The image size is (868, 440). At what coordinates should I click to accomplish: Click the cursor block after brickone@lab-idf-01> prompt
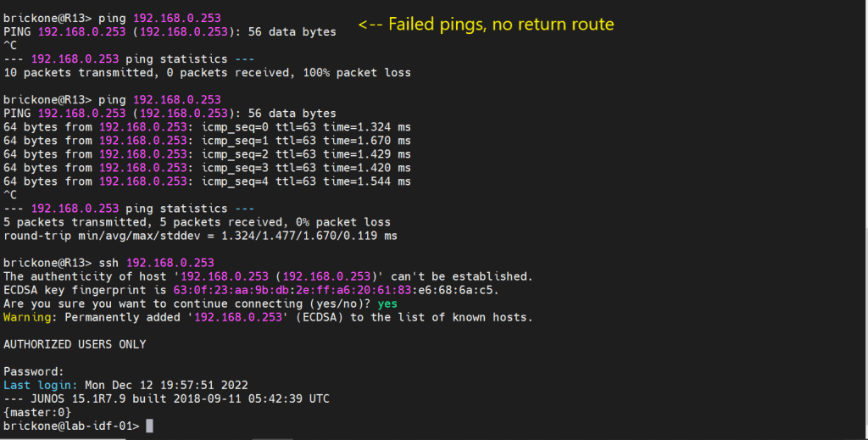149,426
